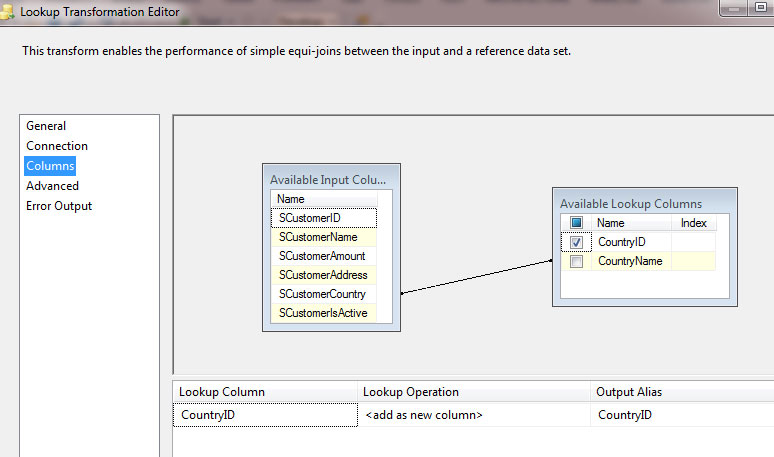Select the join line between the tables
Screen dimensions: 774x457
point(476,277)
